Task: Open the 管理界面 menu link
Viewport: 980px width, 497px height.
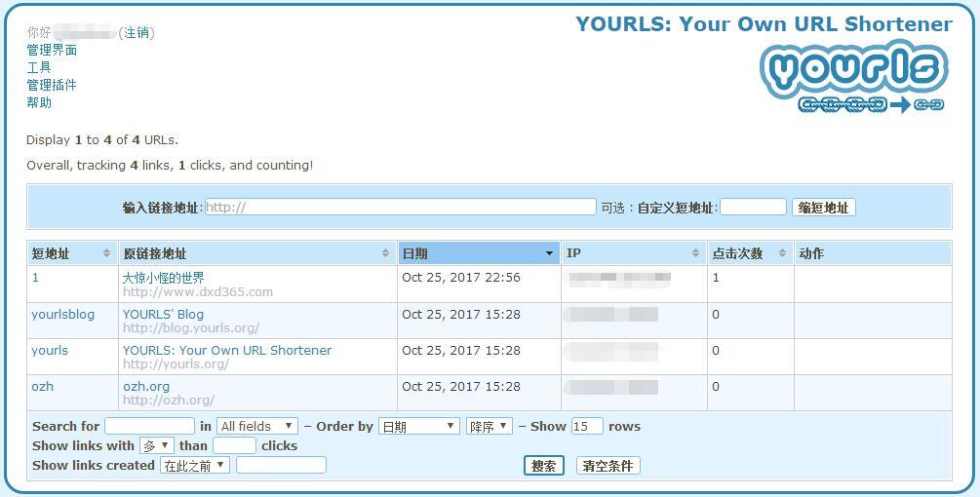Action: (52, 50)
